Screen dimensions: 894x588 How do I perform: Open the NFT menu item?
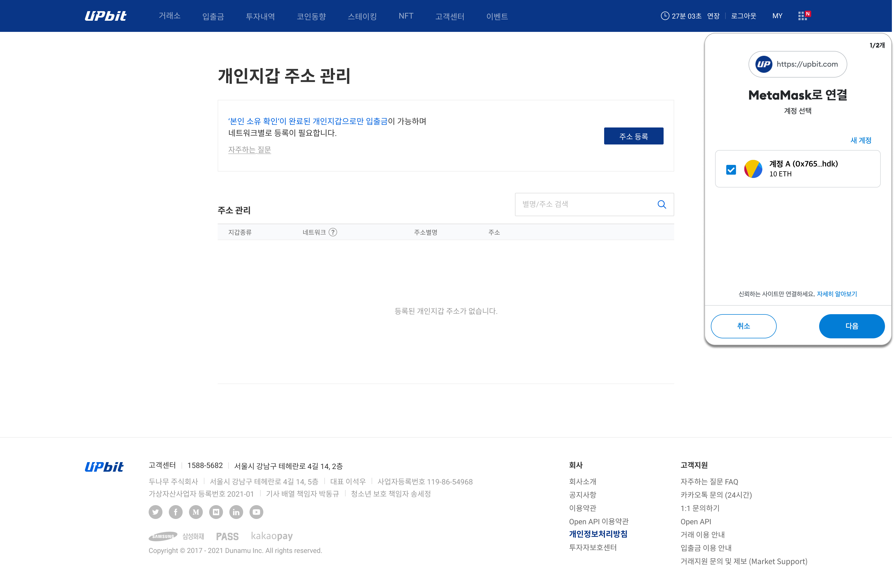click(x=406, y=16)
